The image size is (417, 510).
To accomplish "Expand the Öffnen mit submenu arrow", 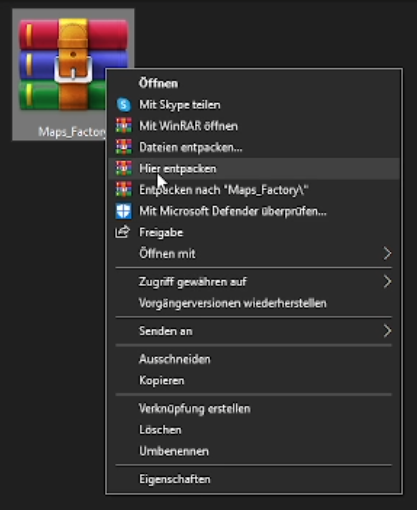I will pos(387,254).
